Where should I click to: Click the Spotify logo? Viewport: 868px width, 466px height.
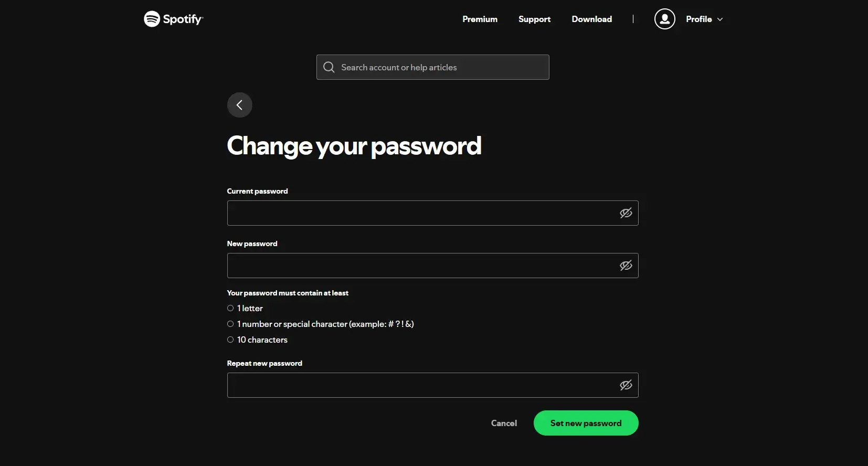pyautogui.click(x=173, y=19)
